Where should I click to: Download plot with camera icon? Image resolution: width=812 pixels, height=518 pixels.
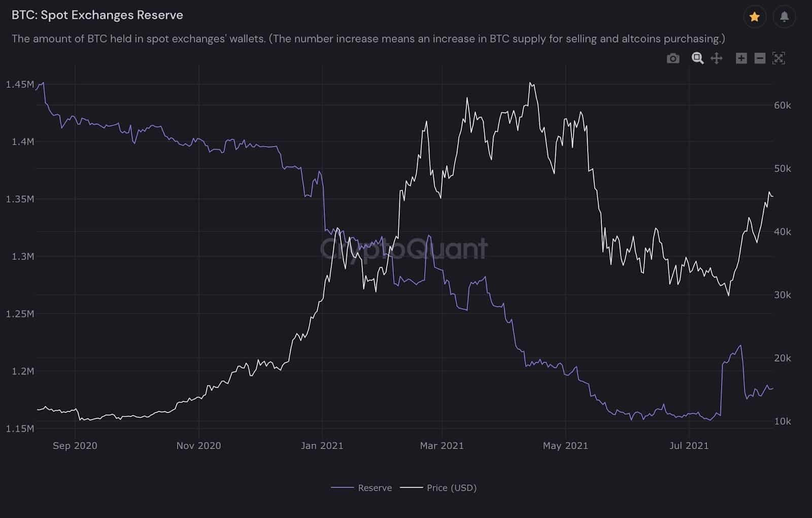673,58
